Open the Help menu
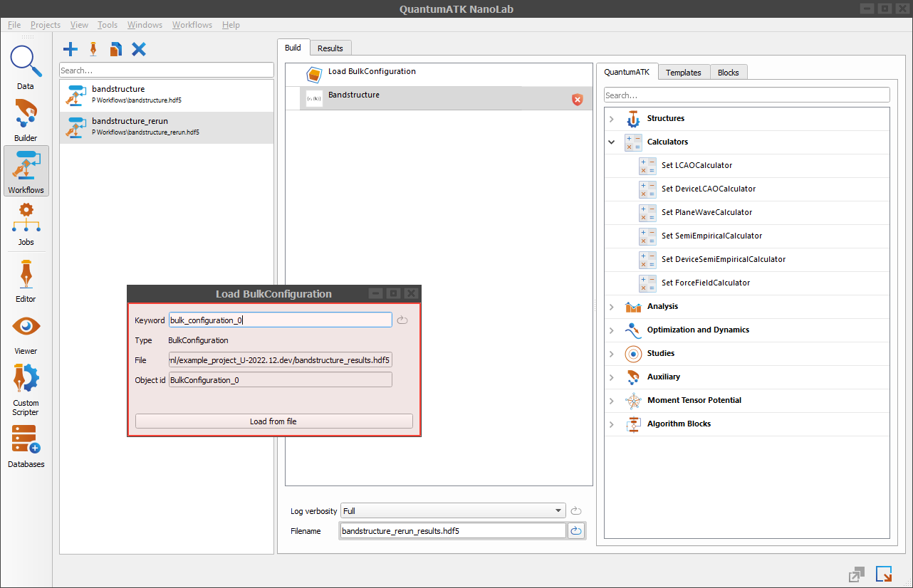The width and height of the screenshot is (913, 588). (231, 25)
